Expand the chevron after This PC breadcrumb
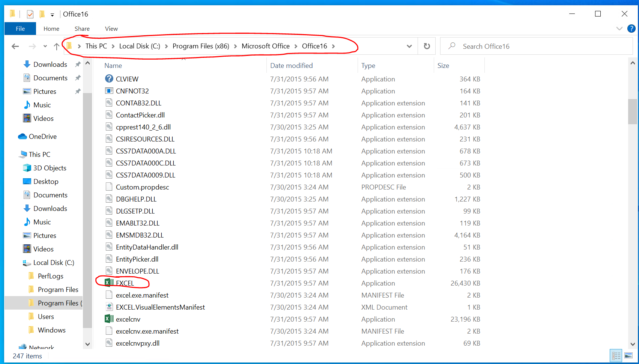Screen dimensions: 639x364 (113, 46)
